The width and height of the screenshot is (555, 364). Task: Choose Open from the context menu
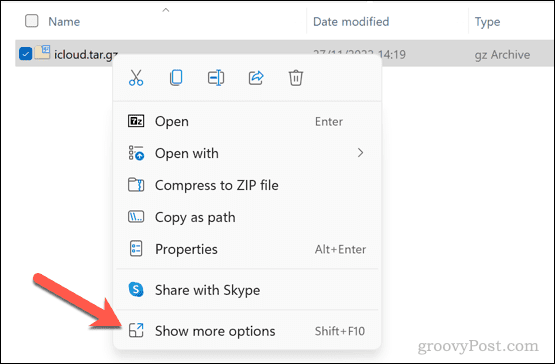click(x=247, y=121)
